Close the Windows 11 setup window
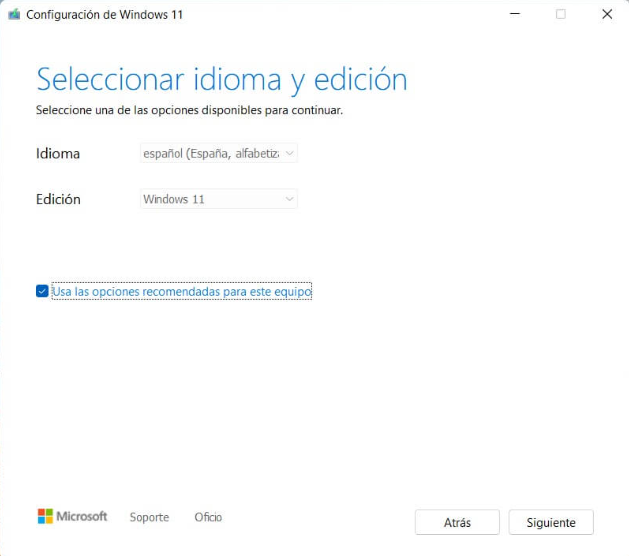 pyautogui.click(x=606, y=15)
